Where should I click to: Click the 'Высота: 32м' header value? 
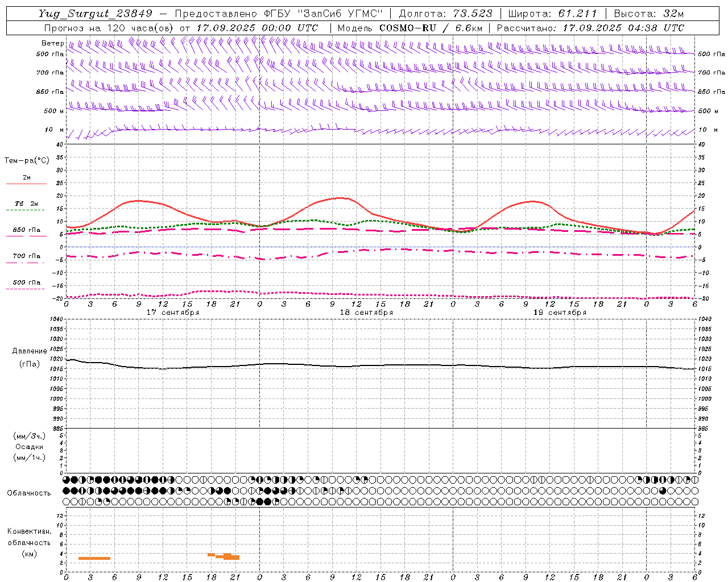pyautogui.click(x=648, y=14)
